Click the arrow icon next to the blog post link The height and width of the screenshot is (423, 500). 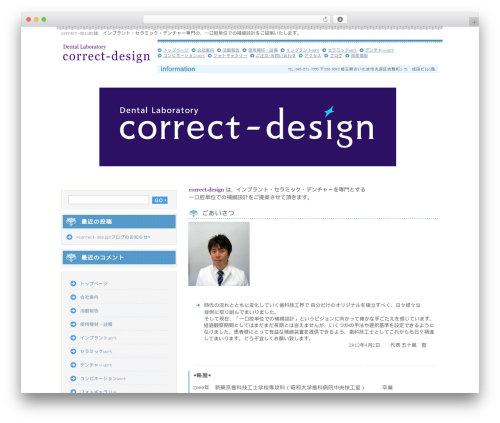pos(69,237)
